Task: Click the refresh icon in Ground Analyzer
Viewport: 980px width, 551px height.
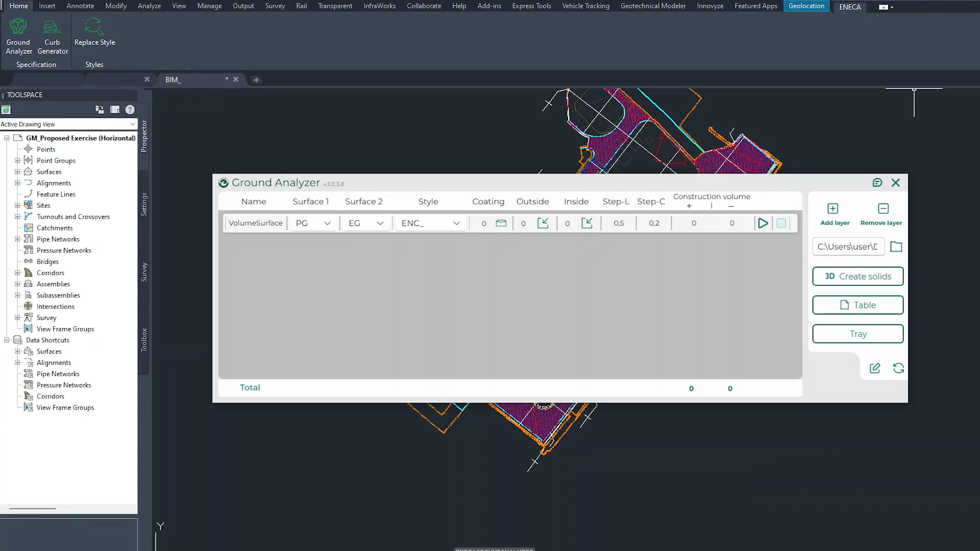Action: pos(898,368)
